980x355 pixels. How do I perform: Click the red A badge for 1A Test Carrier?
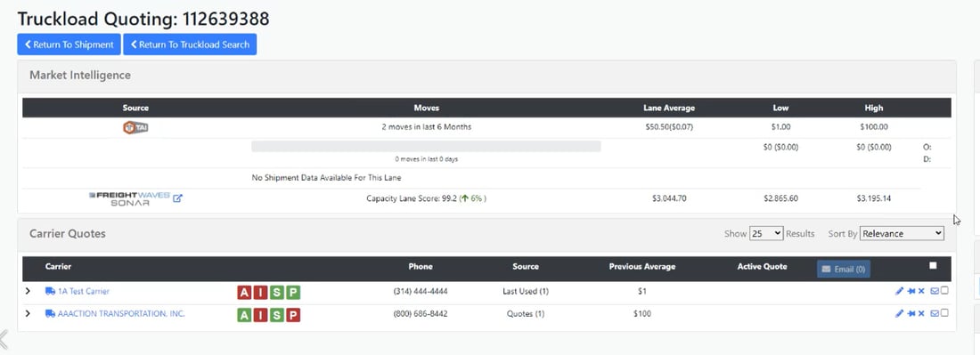pyautogui.click(x=244, y=293)
